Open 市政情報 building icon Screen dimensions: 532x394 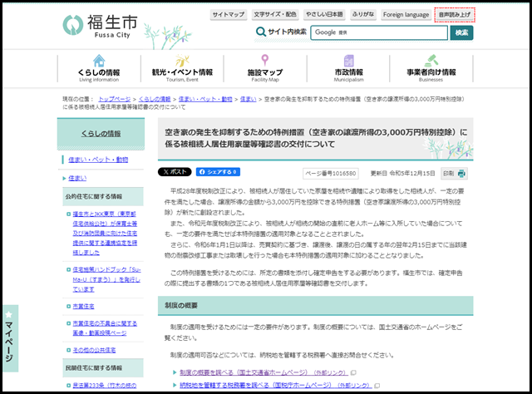click(349, 61)
